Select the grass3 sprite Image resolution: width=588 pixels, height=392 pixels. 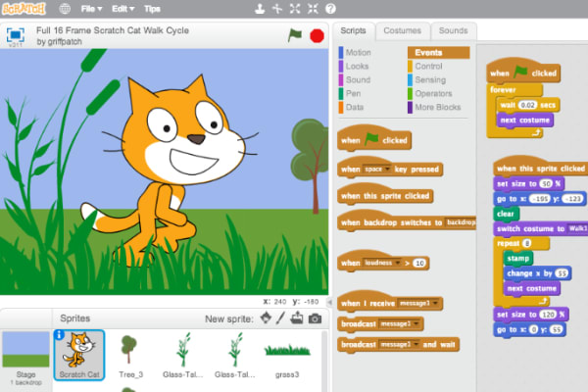(x=287, y=355)
